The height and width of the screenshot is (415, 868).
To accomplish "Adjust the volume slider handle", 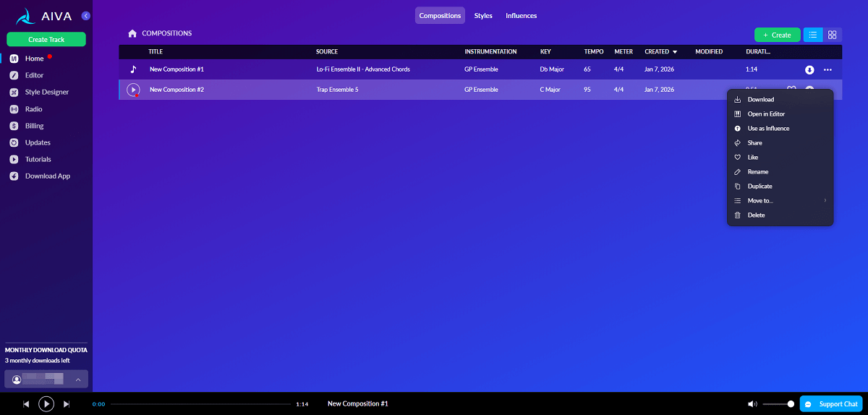I will pyautogui.click(x=791, y=404).
